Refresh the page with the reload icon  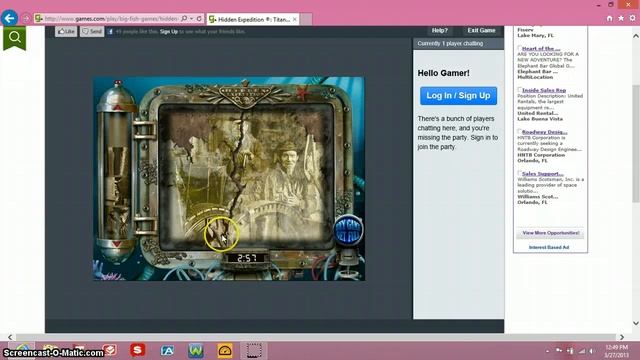tap(199, 18)
